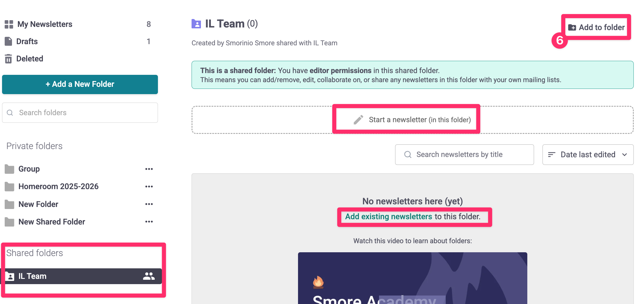The image size is (644, 304).
Task: Select the IL Team shared folder
Action: click(32, 276)
